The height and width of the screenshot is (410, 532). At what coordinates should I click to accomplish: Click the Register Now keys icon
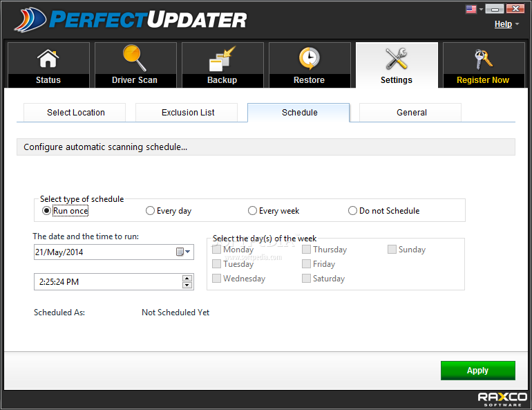tap(483, 59)
